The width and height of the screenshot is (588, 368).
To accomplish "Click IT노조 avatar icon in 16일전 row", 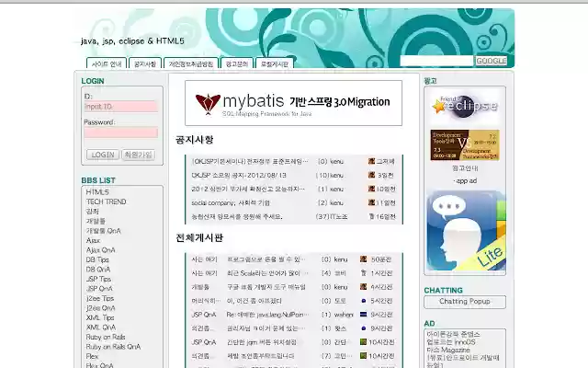I will [371, 216].
